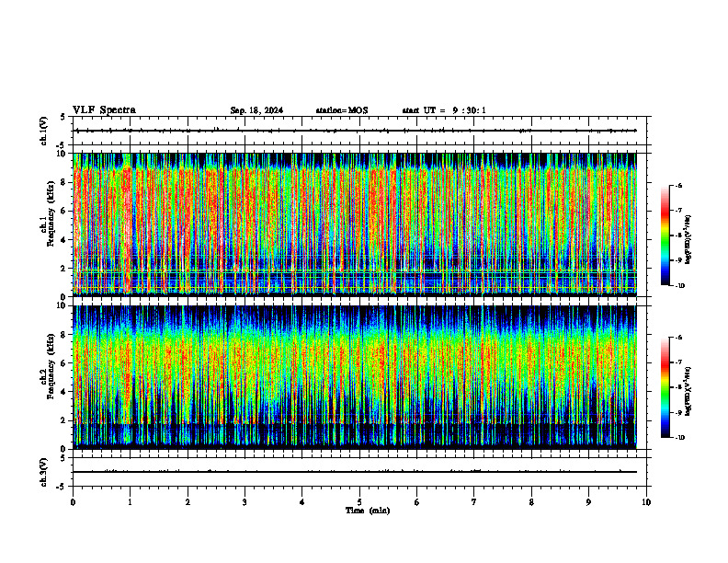Click the ch.2 colorbar '-10' label
728x563 pixels.
coord(679,438)
